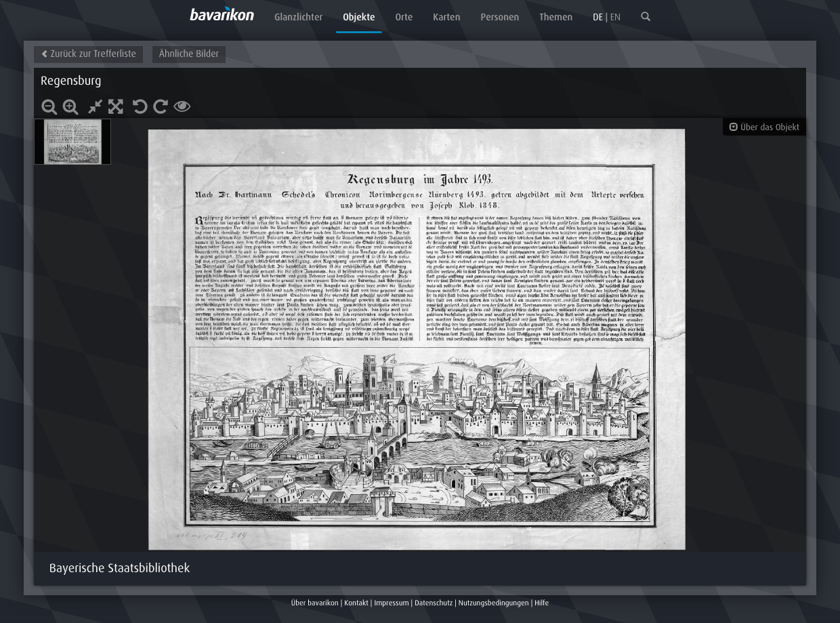Open the Hilfe footer link
Image resolution: width=840 pixels, height=623 pixels.
coord(541,603)
